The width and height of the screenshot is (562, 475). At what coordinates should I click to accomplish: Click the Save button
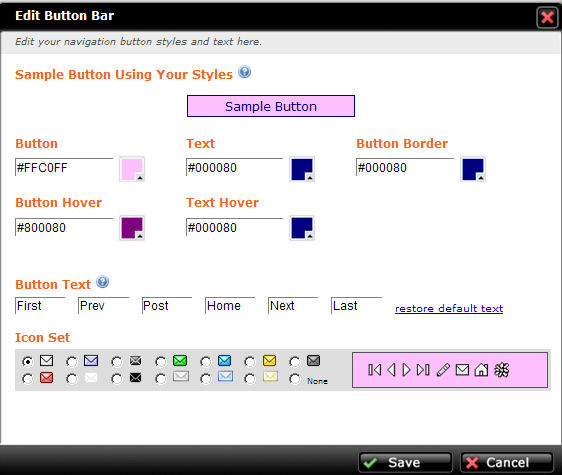click(405, 462)
